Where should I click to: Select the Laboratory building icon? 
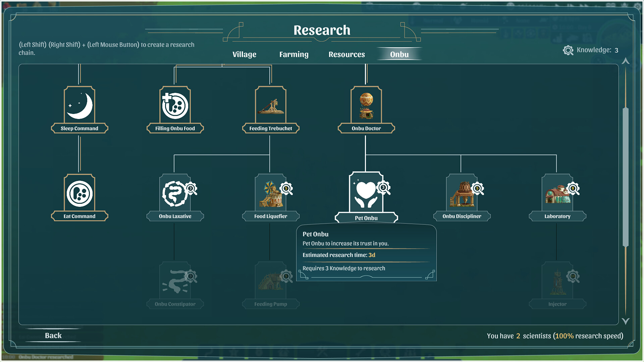[557, 194]
